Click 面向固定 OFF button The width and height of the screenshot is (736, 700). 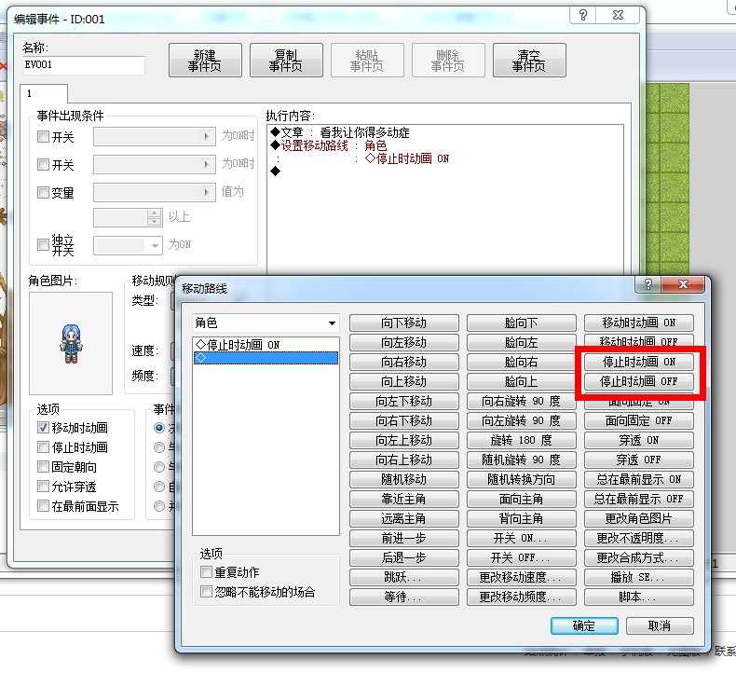coord(638,420)
